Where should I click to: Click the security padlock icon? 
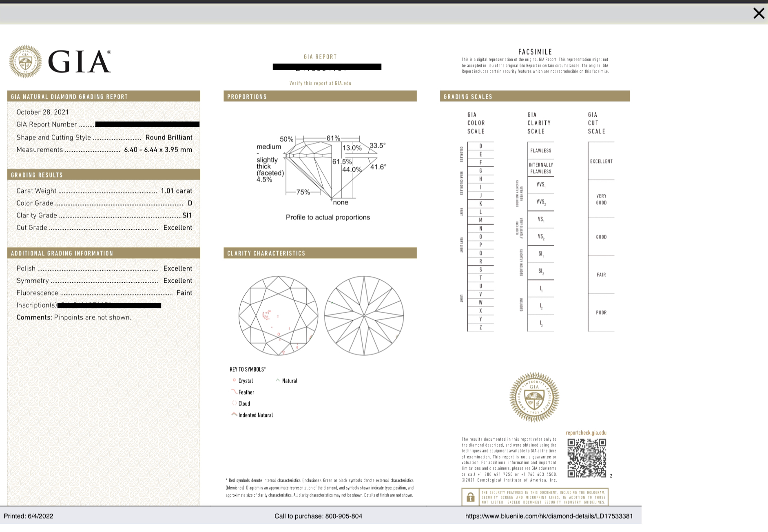(470, 497)
